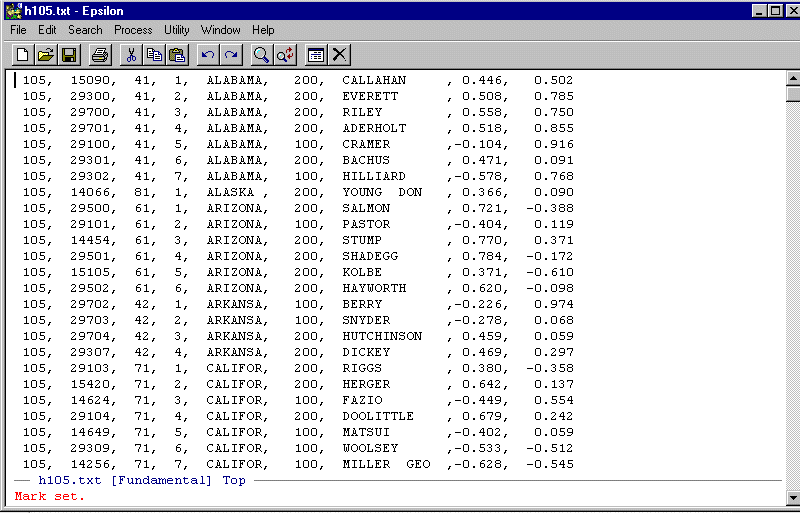Open the Utility menu
This screenshot has width=800, height=513.
click(177, 30)
